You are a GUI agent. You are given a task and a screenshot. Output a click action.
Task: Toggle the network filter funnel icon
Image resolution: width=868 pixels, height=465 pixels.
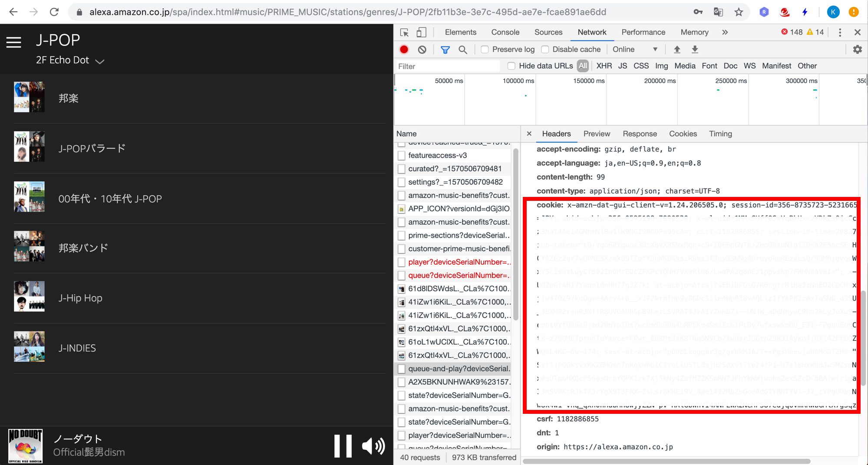445,50
